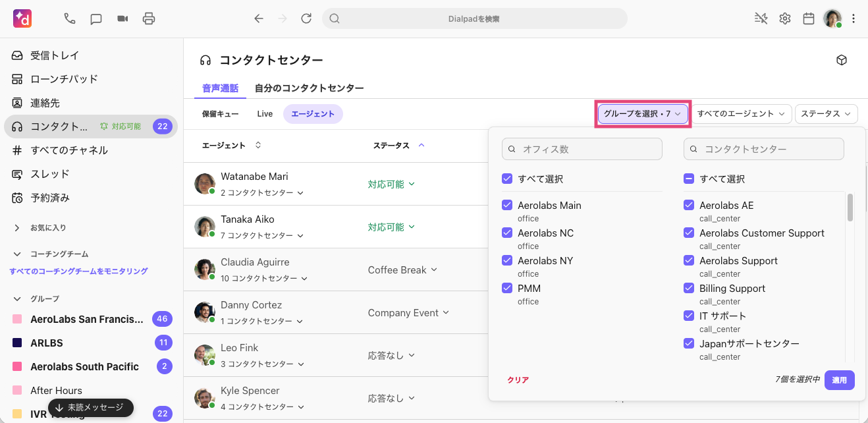The width and height of the screenshot is (868, 423).
Task: Click the Aerolabs South Pacific pink color swatch
Action: point(17,366)
